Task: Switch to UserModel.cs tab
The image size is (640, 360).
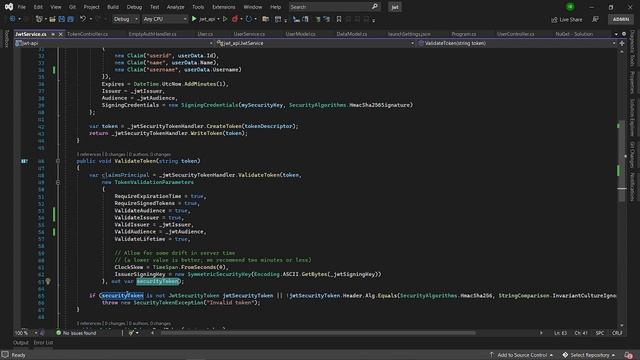Action: coord(300,34)
